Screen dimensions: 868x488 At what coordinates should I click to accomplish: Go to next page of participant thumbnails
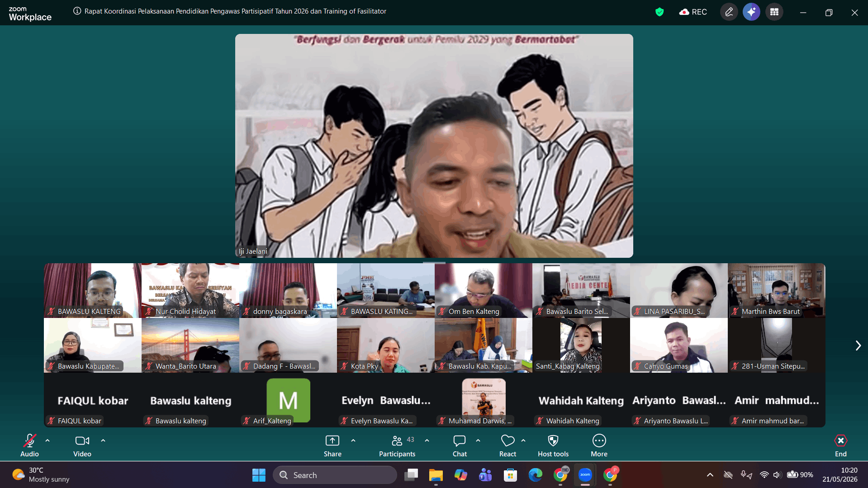pos(858,346)
